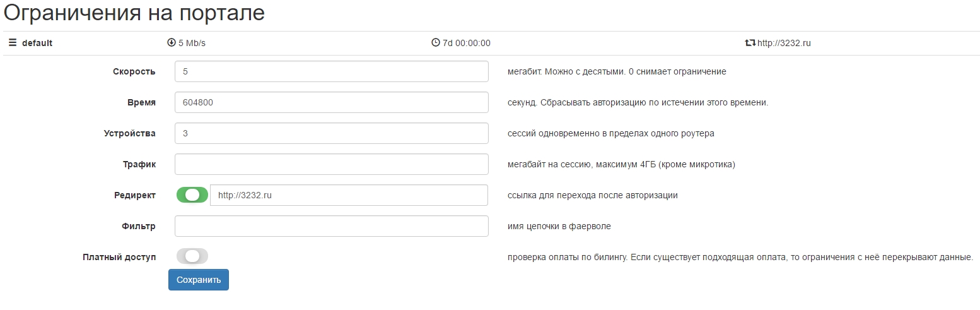Click the Редирект label text
Image resolution: width=980 pixels, height=310 pixels.
coord(134,195)
